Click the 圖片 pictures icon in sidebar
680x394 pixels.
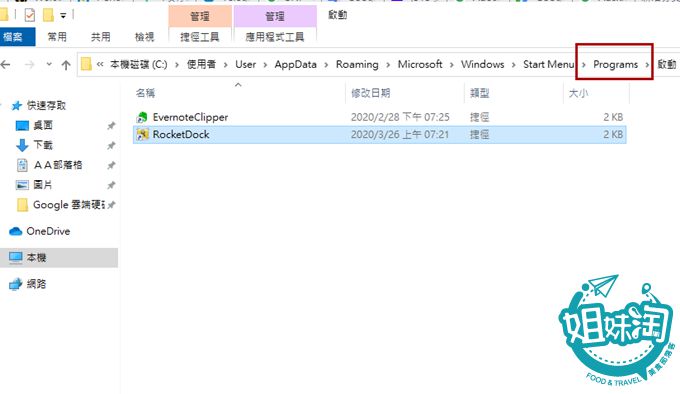coord(22,185)
